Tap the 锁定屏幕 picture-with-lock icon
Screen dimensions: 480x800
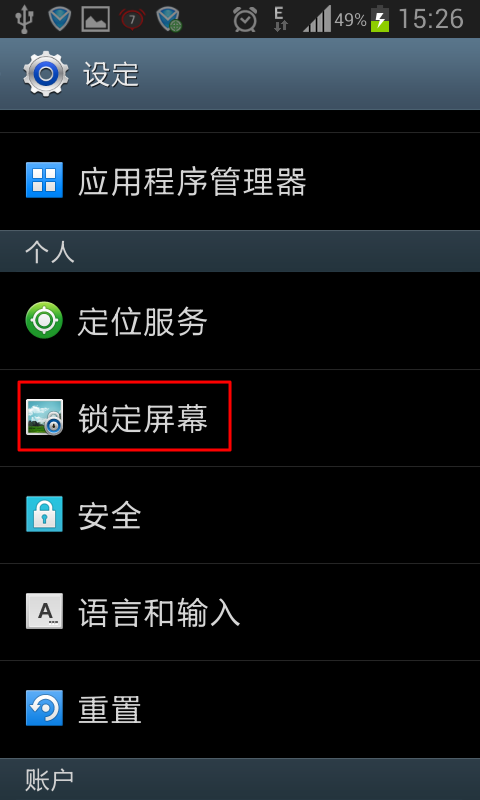pyautogui.click(x=44, y=417)
